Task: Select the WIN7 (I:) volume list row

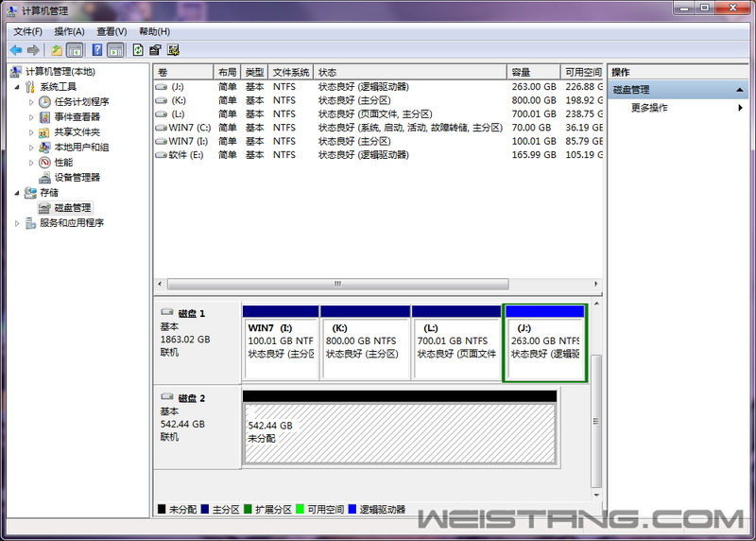Action: coord(379,142)
